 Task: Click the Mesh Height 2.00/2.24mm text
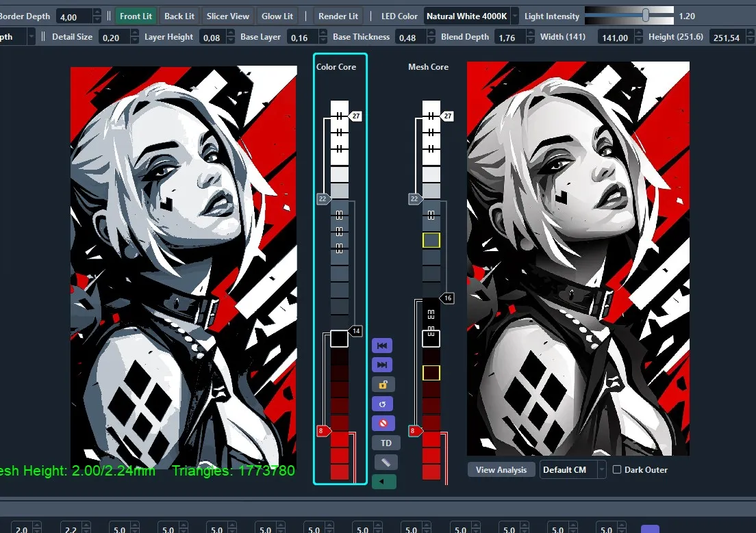[x=77, y=470]
